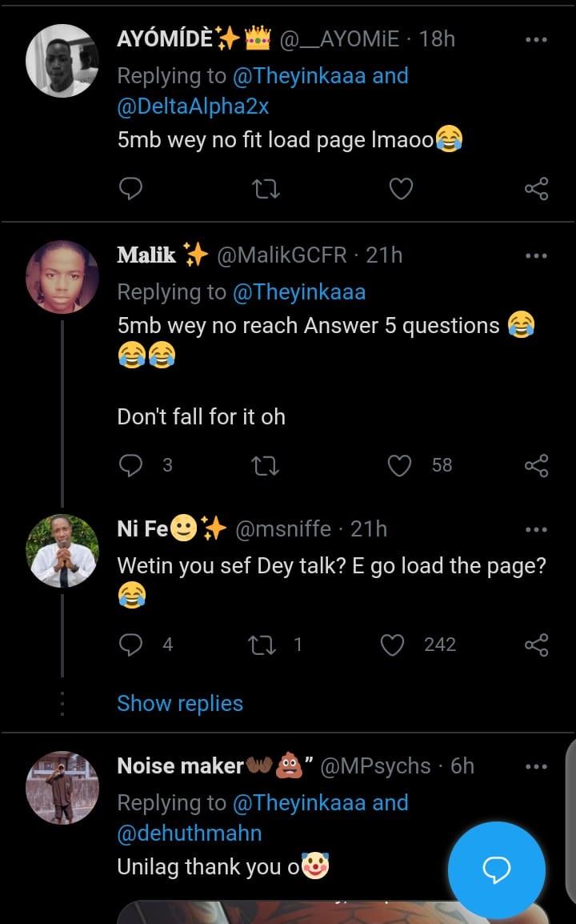Like AYÓMÍDÈ's tweet about 5mb

click(400, 189)
